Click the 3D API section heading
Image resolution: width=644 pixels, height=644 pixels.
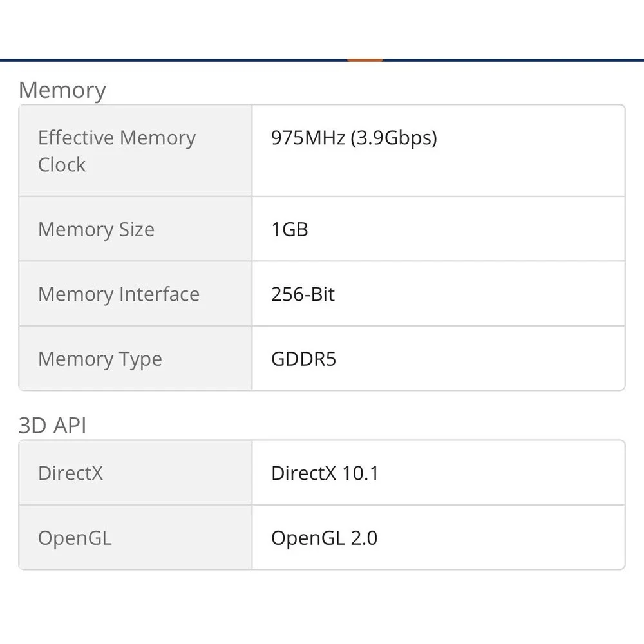53,426
